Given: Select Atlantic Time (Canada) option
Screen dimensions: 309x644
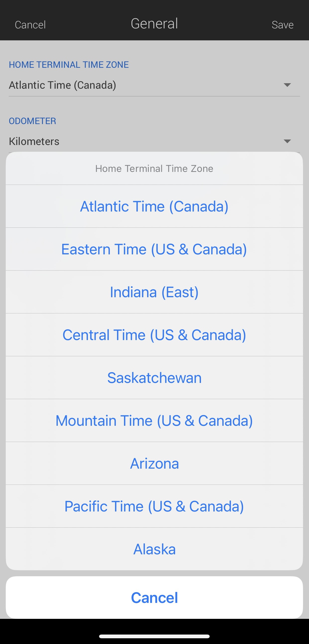Looking at the screenshot, I should 154,206.
